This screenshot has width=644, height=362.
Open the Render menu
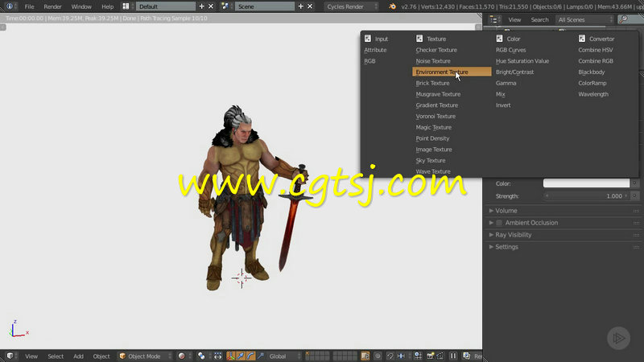(52, 6)
